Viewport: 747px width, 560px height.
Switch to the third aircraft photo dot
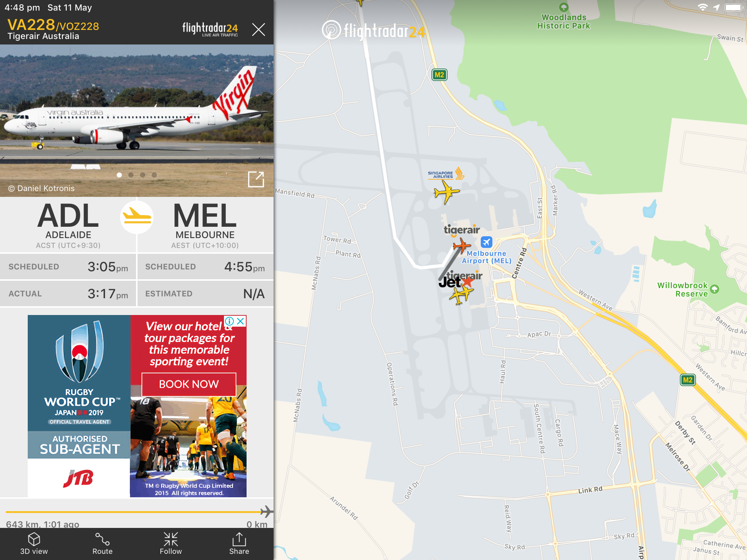coord(143,175)
